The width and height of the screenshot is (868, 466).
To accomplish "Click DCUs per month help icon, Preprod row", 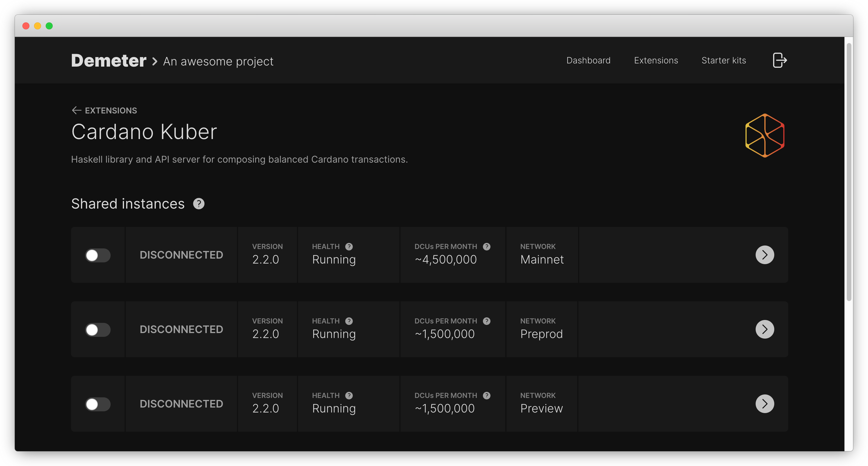I will (487, 321).
